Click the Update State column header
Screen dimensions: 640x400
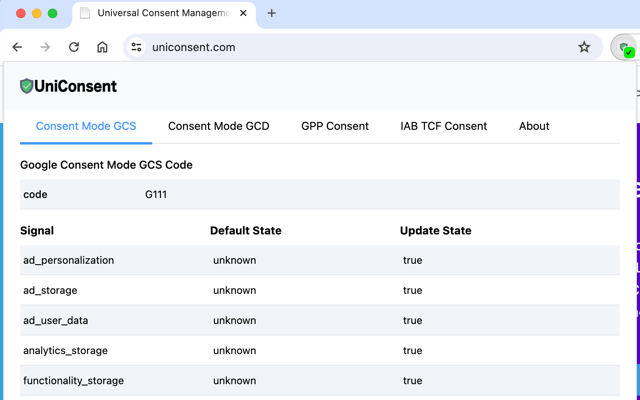(436, 231)
